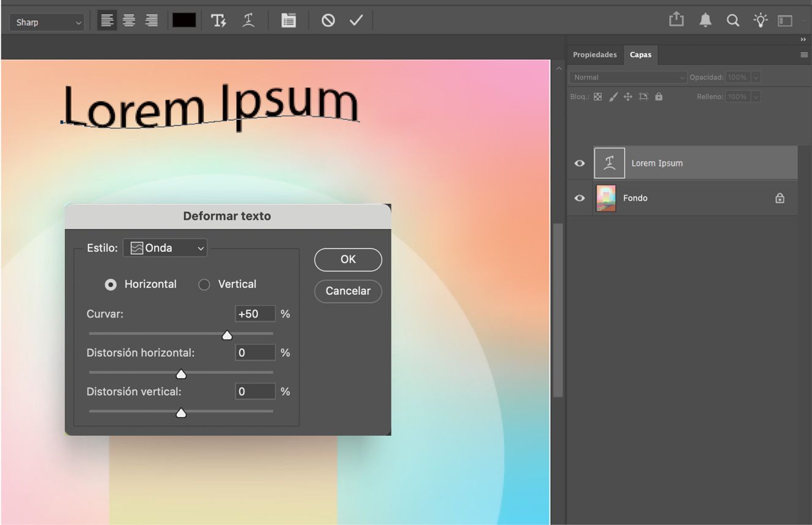Click the notifications bell icon
The width and height of the screenshot is (812, 525).
coord(704,20)
